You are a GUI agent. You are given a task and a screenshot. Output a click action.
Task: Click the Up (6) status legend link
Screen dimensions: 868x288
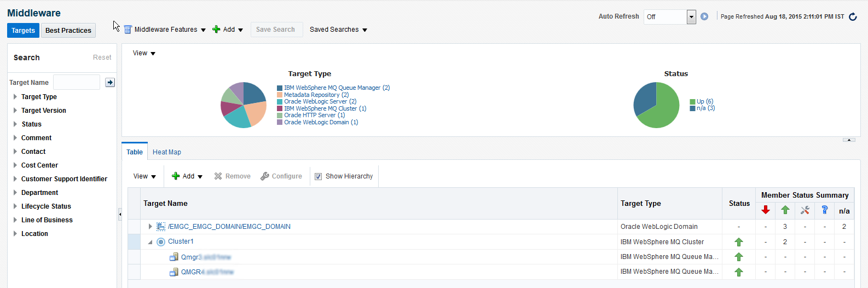[705, 101]
